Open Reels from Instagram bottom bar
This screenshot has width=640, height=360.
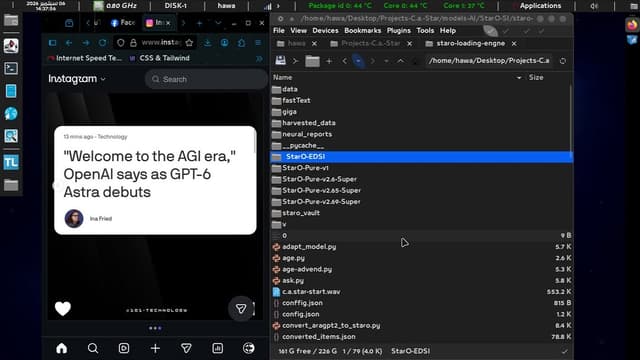click(124, 348)
